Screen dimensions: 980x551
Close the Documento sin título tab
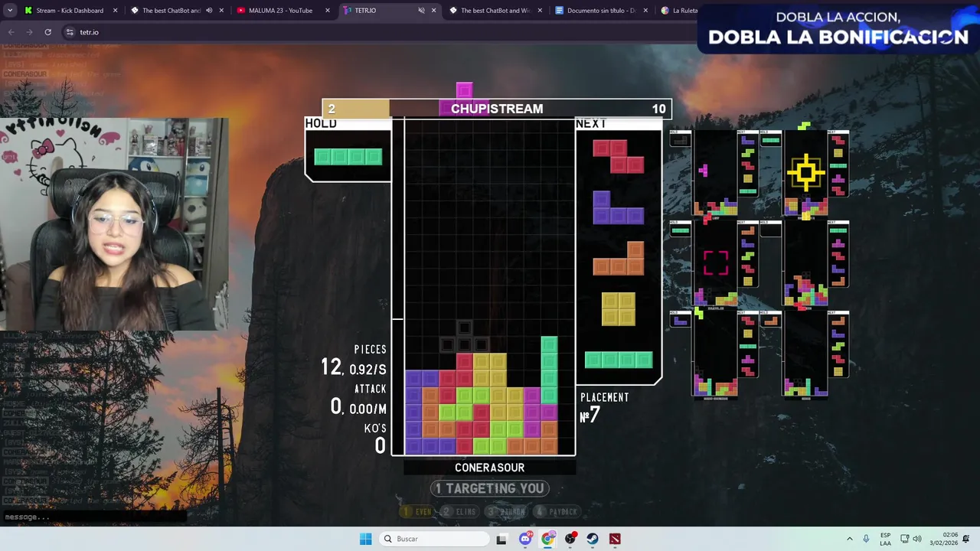(645, 10)
